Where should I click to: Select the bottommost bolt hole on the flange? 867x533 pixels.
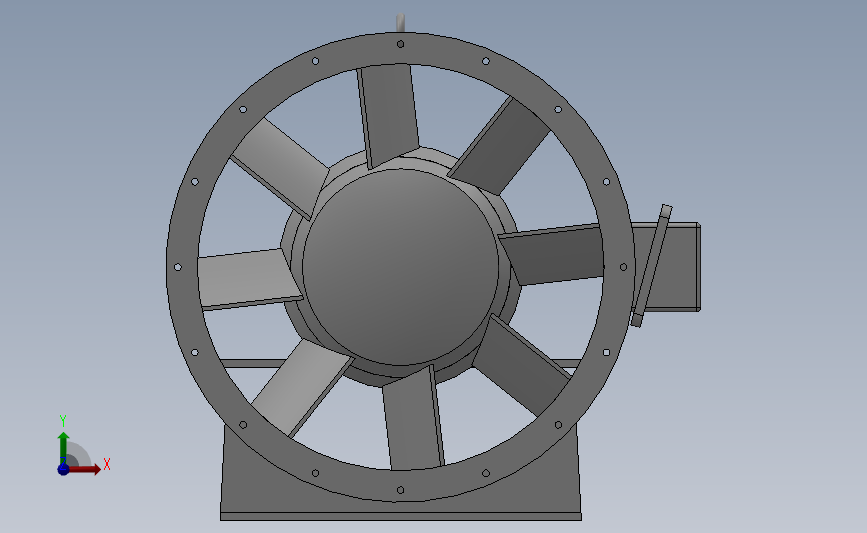coord(400,490)
